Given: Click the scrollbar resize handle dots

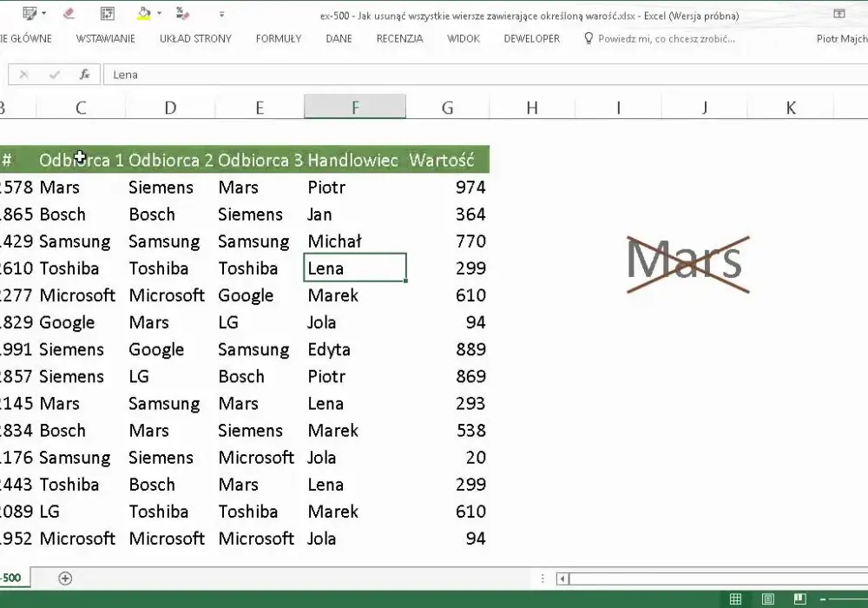Looking at the screenshot, I should coord(542,578).
